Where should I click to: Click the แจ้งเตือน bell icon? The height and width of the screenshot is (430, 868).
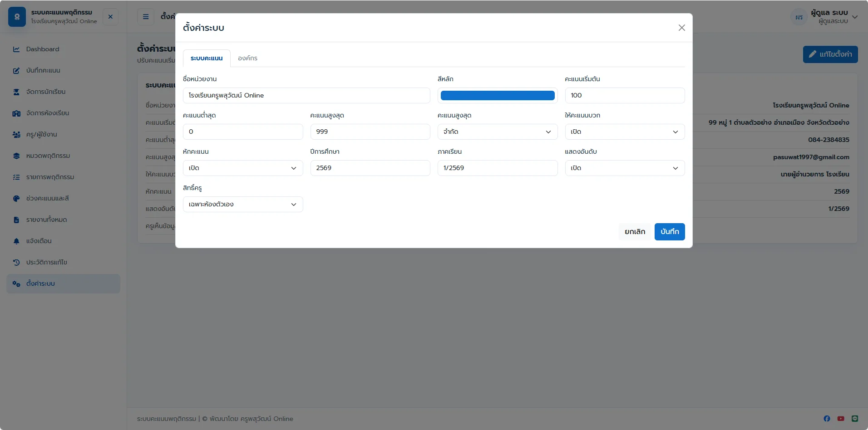point(16,241)
